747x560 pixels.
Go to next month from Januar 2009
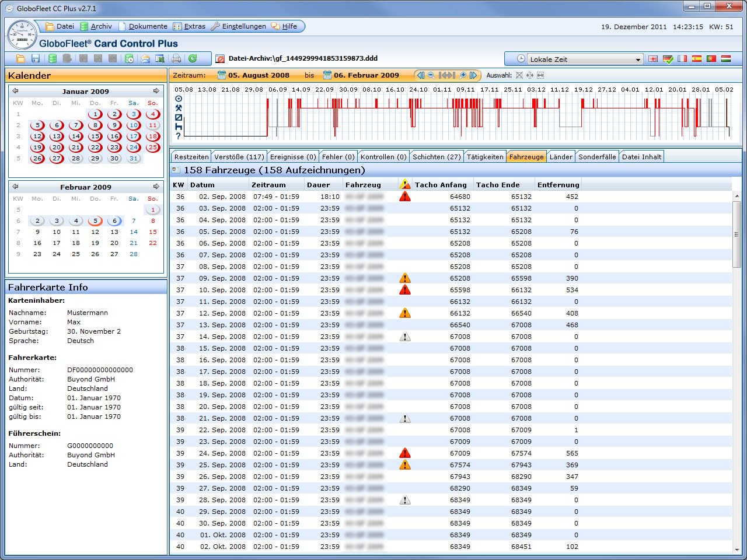tap(156, 91)
